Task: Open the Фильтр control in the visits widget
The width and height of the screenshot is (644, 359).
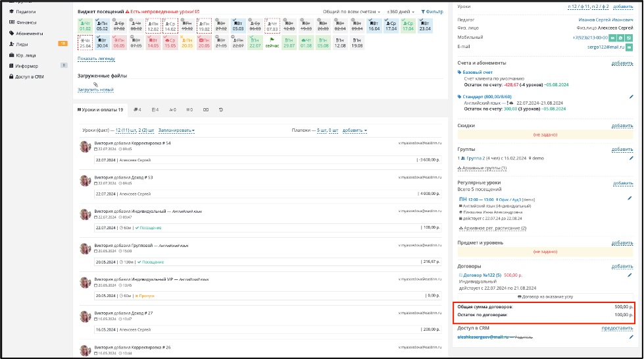Action: (432, 12)
